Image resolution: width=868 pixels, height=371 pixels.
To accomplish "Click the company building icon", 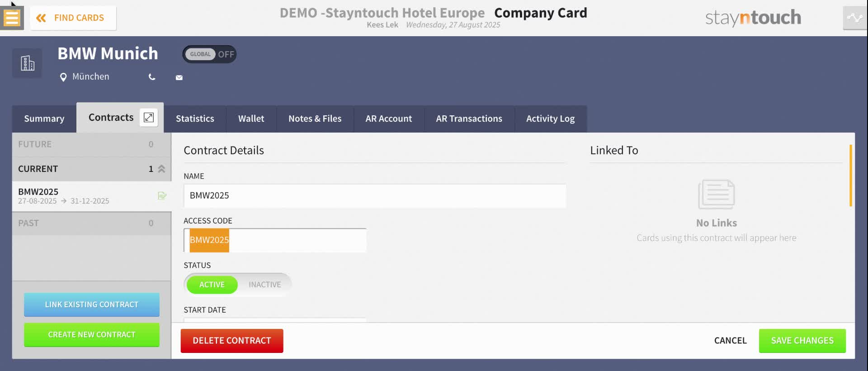I will (x=27, y=63).
